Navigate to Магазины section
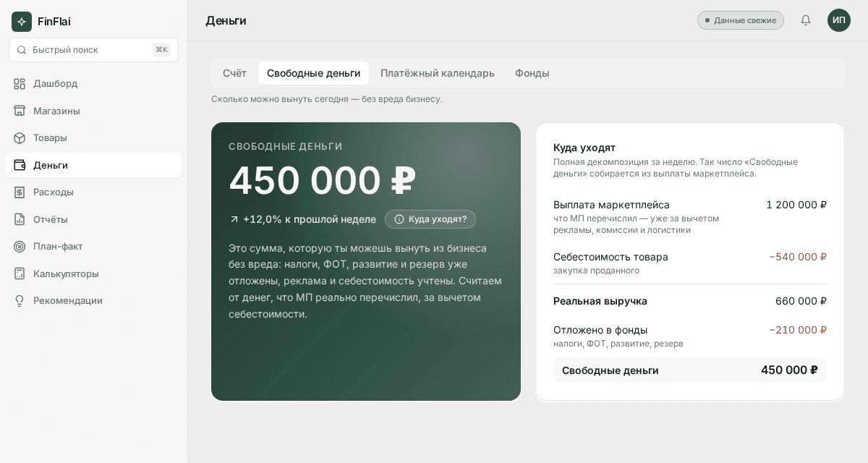 (93, 111)
